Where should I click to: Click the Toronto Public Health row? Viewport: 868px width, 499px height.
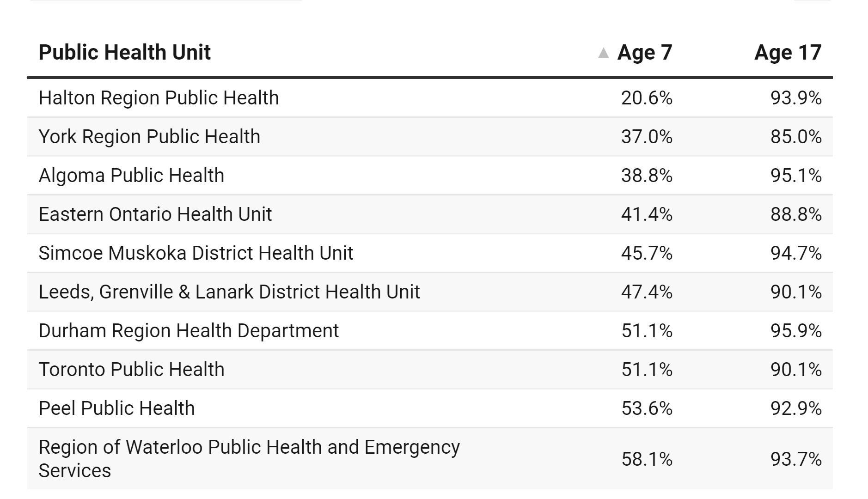click(131, 370)
